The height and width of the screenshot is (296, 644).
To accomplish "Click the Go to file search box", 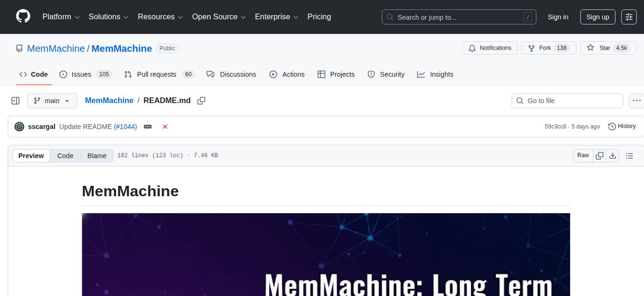I will [567, 100].
